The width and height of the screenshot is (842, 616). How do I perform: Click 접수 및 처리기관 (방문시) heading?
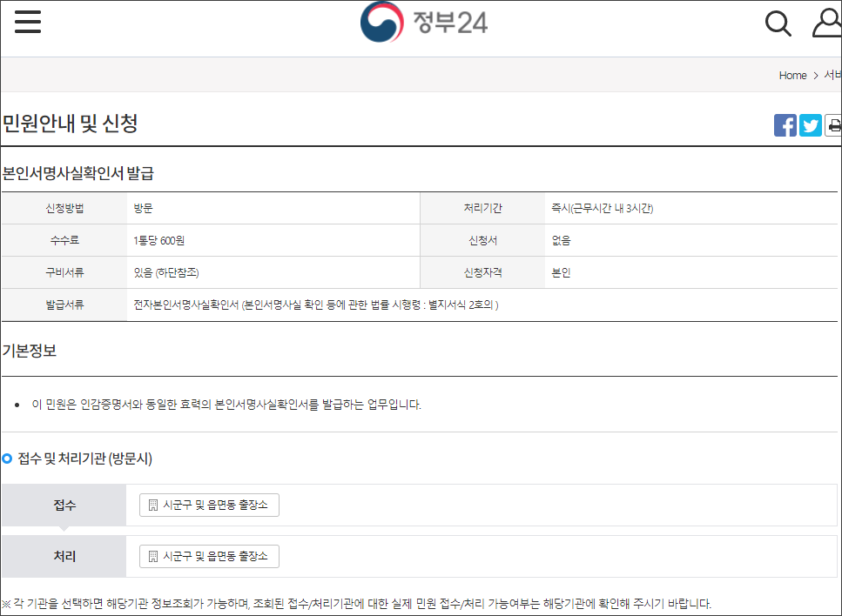click(84, 459)
